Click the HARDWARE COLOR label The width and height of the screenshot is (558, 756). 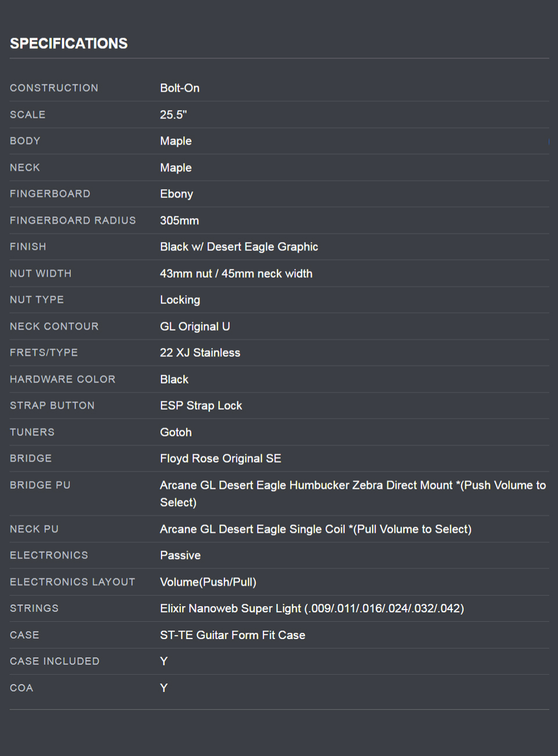[x=62, y=379]
